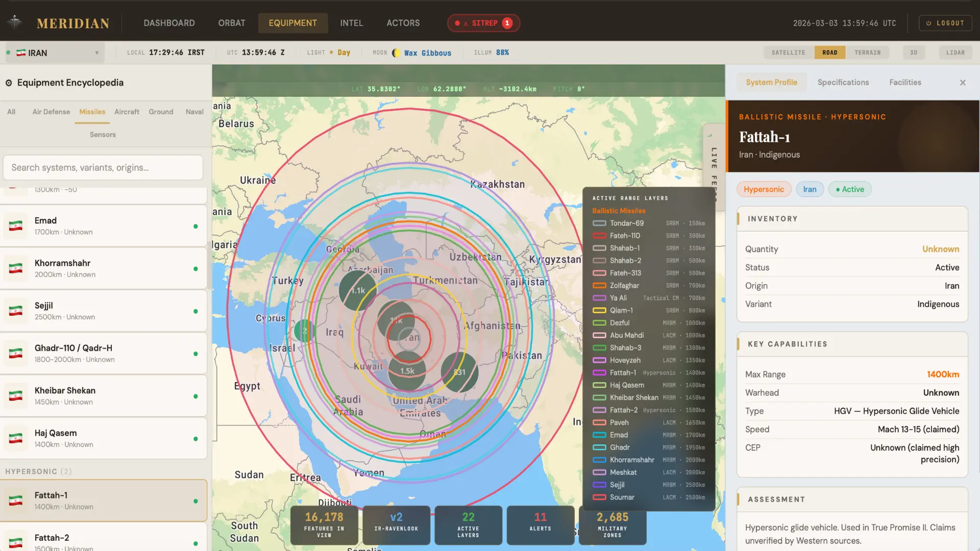The width and height of the screenshot is (980, 551).
Task: Click the 1.1k map cluster marker
Action: coord(358,290)
